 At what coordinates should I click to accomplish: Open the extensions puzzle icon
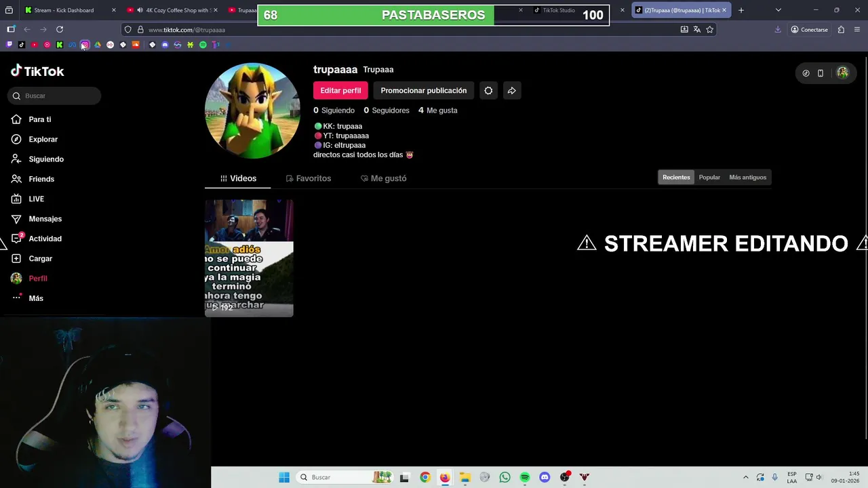(x=841, y=30)
